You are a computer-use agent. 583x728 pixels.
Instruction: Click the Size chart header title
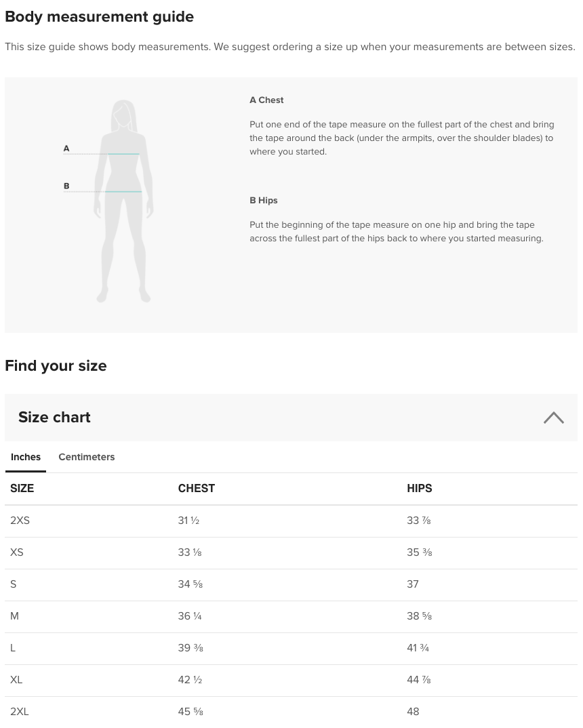pyautogui.click(x=54, y=418)
